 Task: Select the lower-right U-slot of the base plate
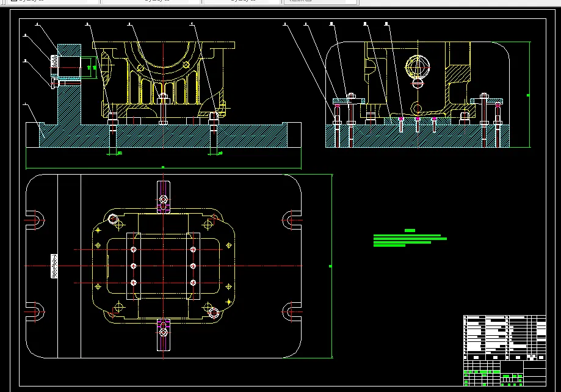(x=292, y=312)
